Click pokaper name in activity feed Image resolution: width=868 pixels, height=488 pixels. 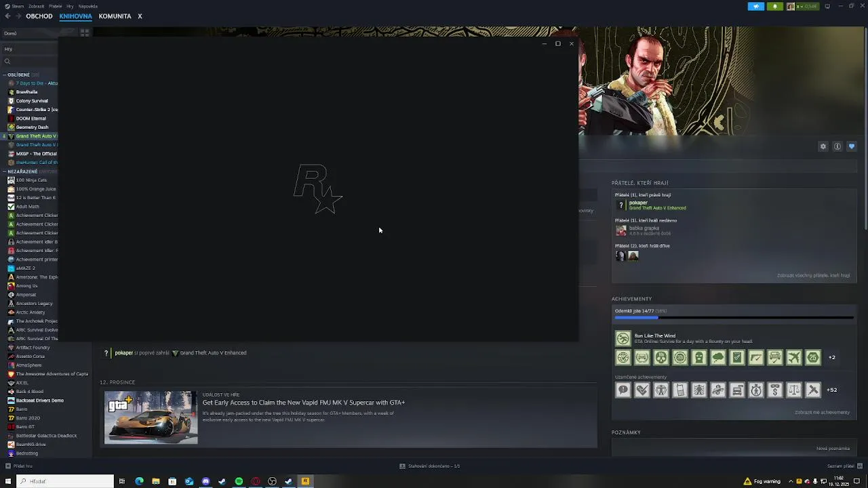(123, 353)
